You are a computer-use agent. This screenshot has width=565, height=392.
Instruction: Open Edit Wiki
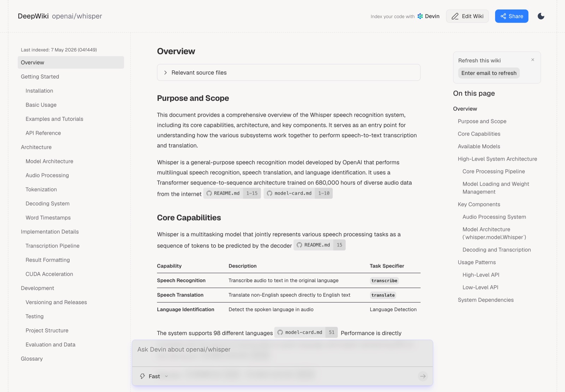pos(467,16)
